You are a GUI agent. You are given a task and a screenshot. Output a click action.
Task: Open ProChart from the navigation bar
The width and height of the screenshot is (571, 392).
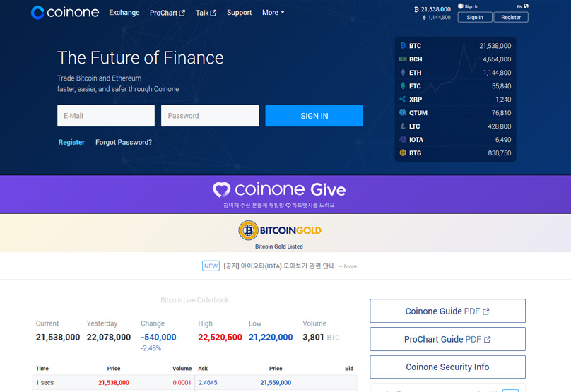tap(167, 13)
